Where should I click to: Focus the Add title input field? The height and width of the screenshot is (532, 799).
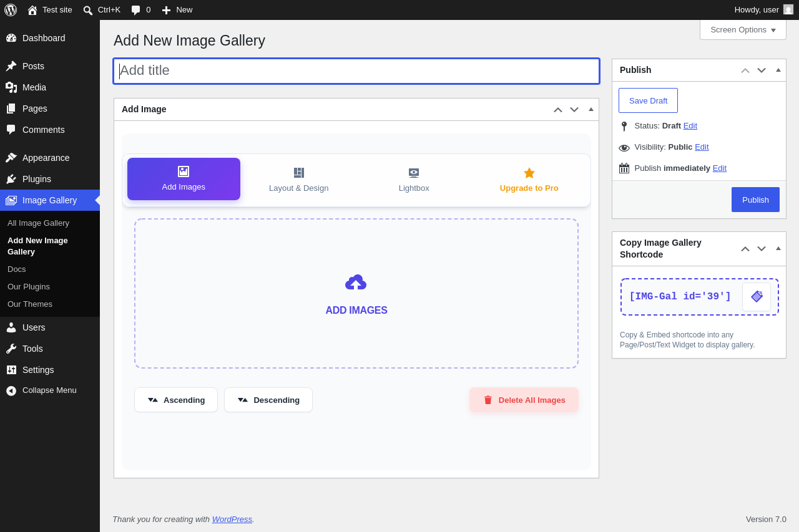pyautogui.click(x=356, y=71)
